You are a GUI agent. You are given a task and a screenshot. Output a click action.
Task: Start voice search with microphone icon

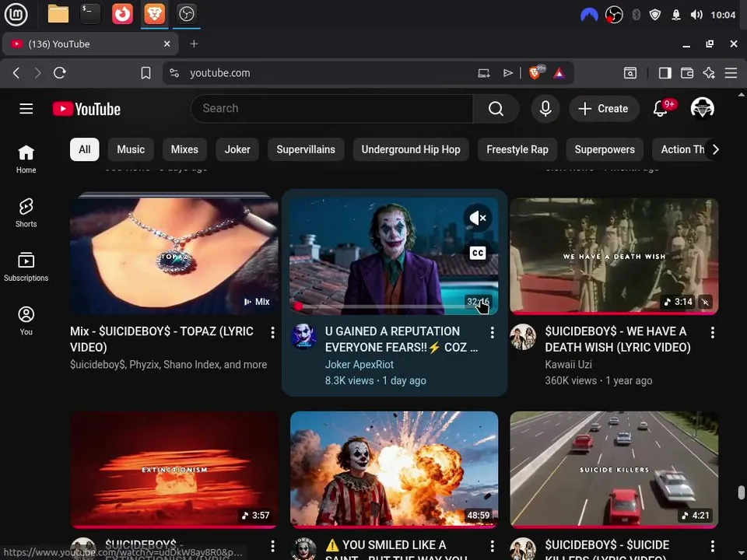(545, 109)
